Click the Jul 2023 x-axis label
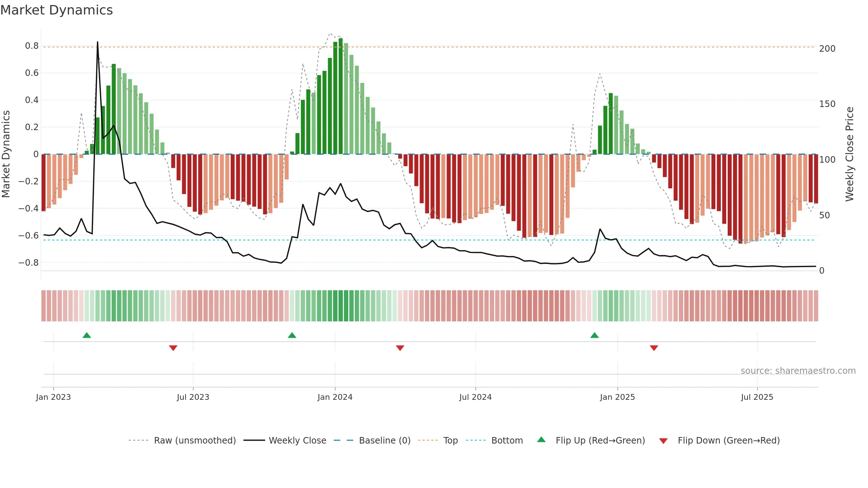 click(193, 397)
